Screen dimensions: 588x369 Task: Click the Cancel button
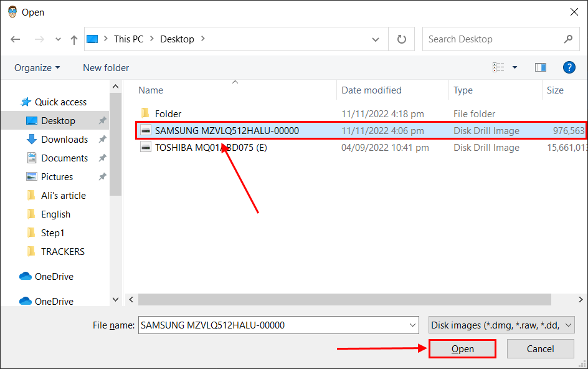(541, 348)
